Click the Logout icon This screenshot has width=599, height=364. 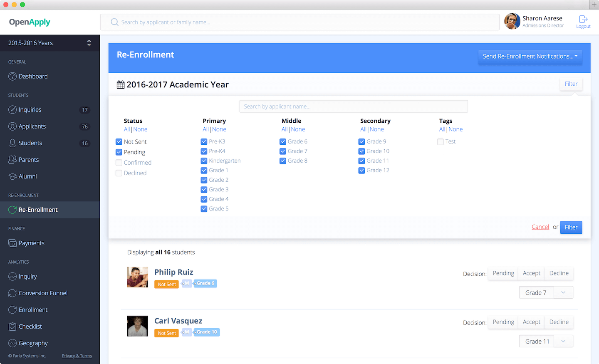(x=583, y=20)
